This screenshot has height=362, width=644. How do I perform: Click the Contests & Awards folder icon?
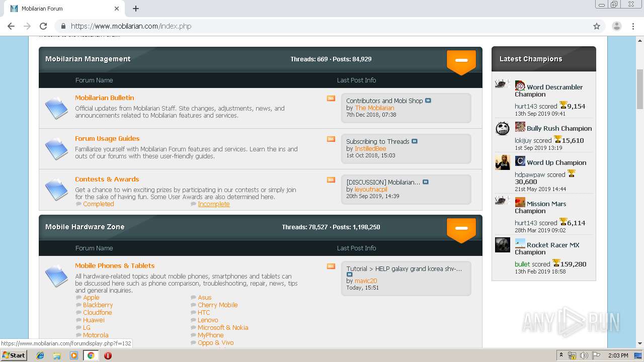click(x=56, y=190)
